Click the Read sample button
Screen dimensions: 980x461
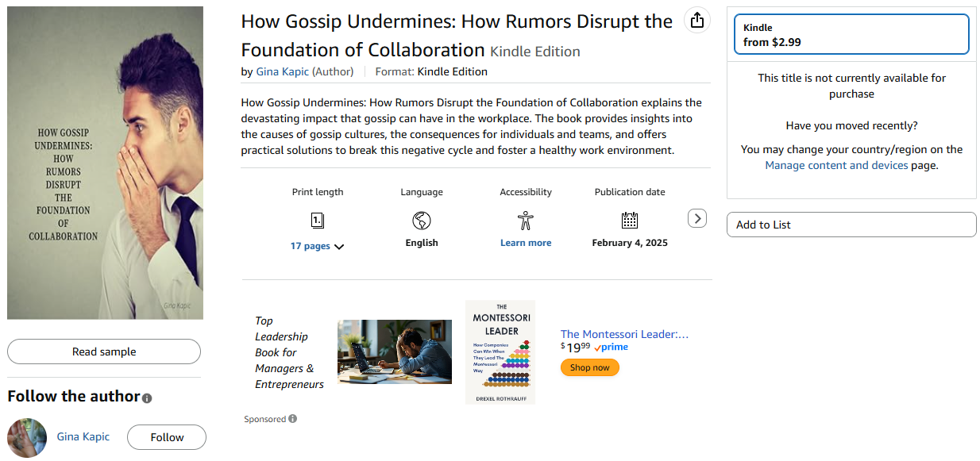click(104, 352)
